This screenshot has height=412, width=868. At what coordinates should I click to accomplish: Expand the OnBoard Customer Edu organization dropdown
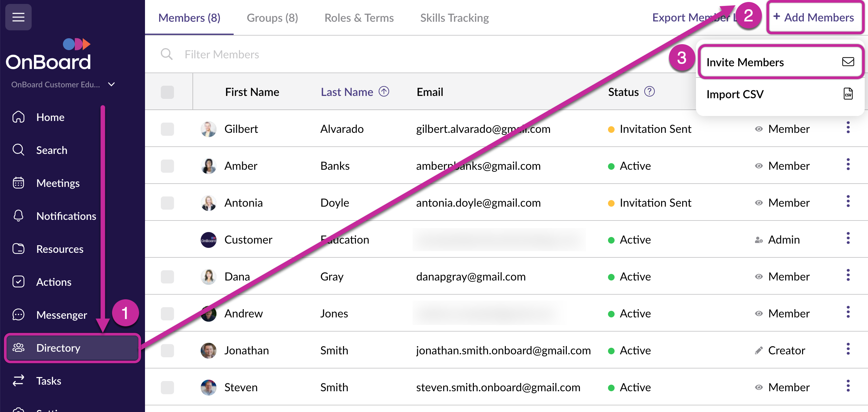coord(111,84)
